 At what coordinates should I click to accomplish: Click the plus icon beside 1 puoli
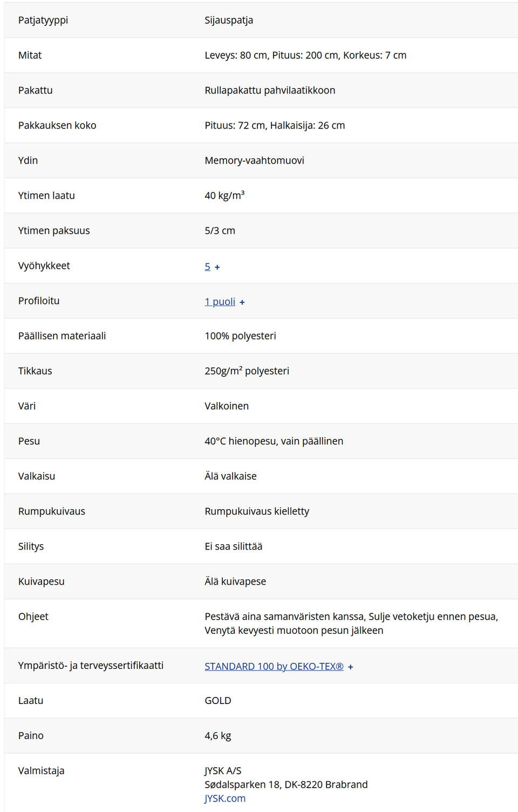[x=242, y=302]
